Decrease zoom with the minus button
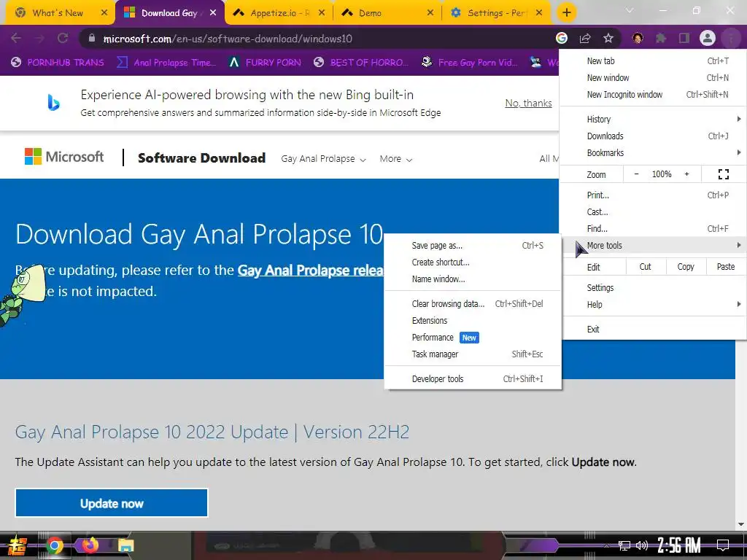747x560 pixels. (636, 174)
